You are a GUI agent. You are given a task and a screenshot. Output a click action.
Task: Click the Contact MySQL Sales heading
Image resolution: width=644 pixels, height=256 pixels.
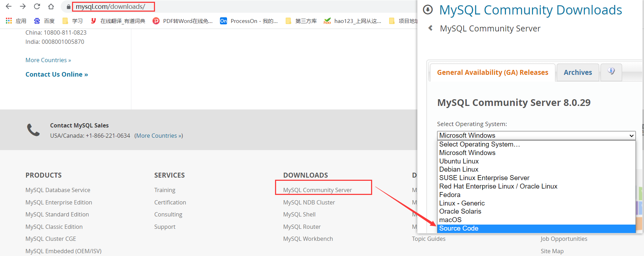(79, 125)
